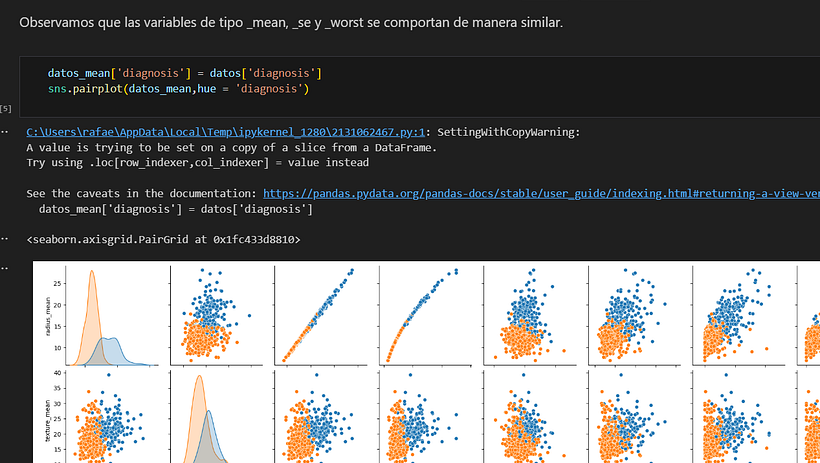Open the ellipsis menu beside the pairplot image
Screen dimensions: 820x463
[x=4, y=267]
